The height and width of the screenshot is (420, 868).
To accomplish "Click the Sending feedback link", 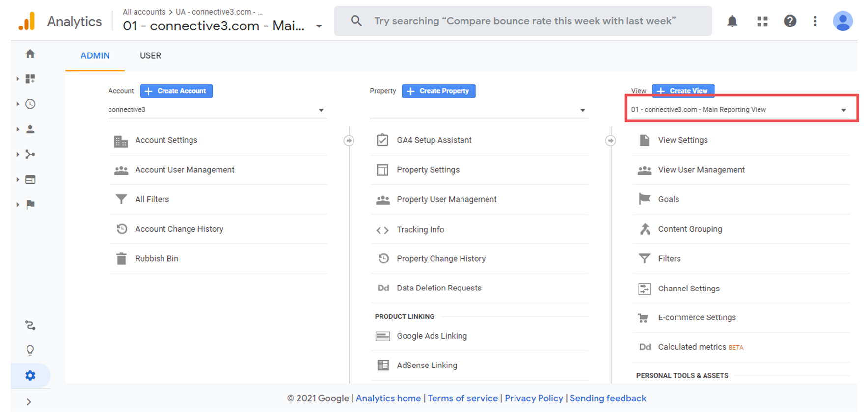I will pyautogui.click(x=608, y=398).
